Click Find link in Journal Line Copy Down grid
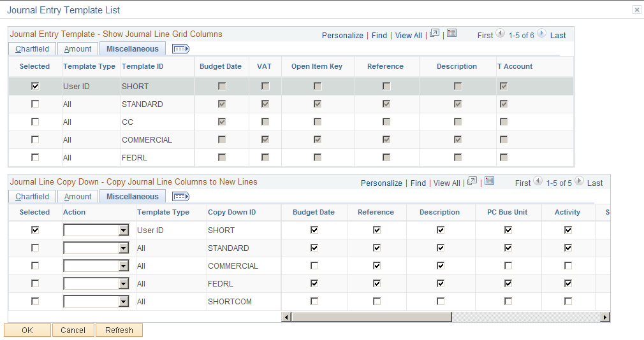The height and width of the screenshot is (340, 644). pos(418,183)
